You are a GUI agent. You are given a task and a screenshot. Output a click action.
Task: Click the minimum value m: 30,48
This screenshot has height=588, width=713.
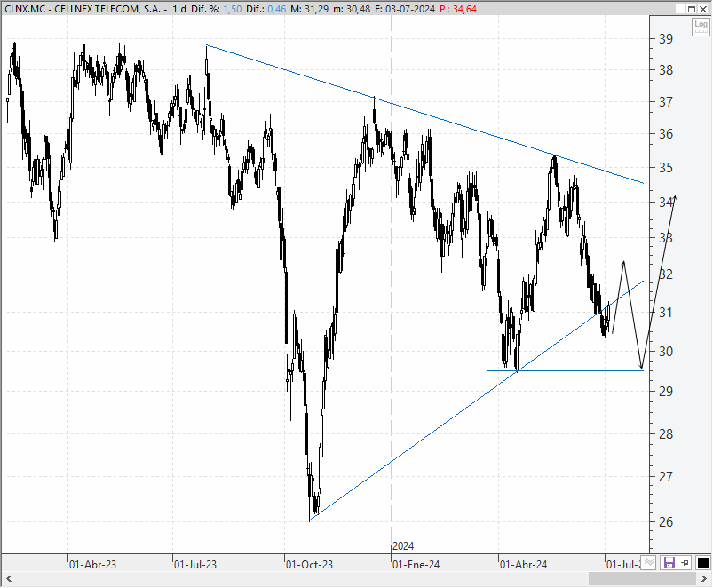pyautogui.click(x=352, y=9)
